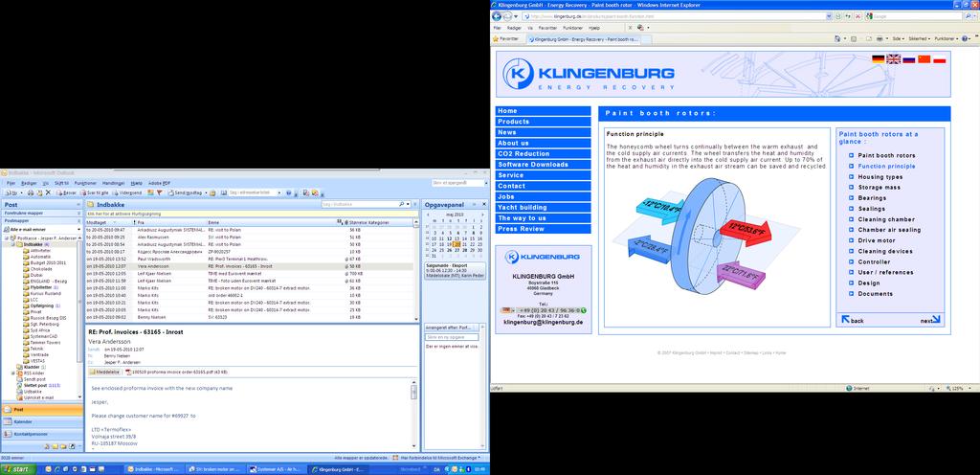Viewport: 980px width, 475px height.
Task: Click in the Søg - Indbakke search field
Action: pyautogui.click(x=360, y=204)
